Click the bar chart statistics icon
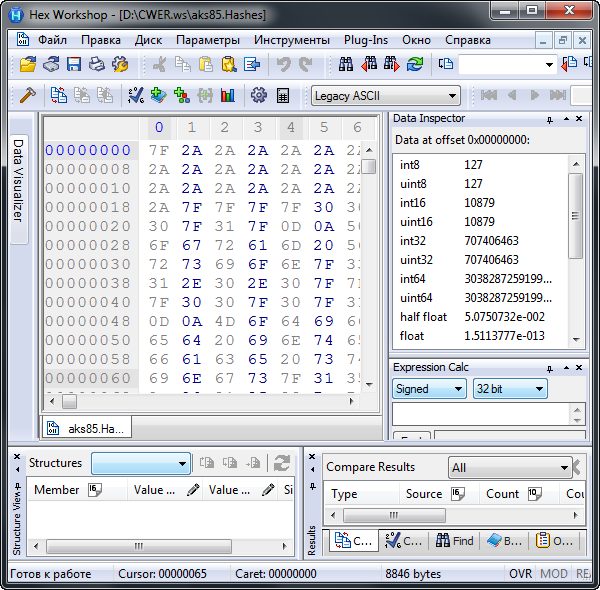Screen dimensions: 600x590 point(228,96)
